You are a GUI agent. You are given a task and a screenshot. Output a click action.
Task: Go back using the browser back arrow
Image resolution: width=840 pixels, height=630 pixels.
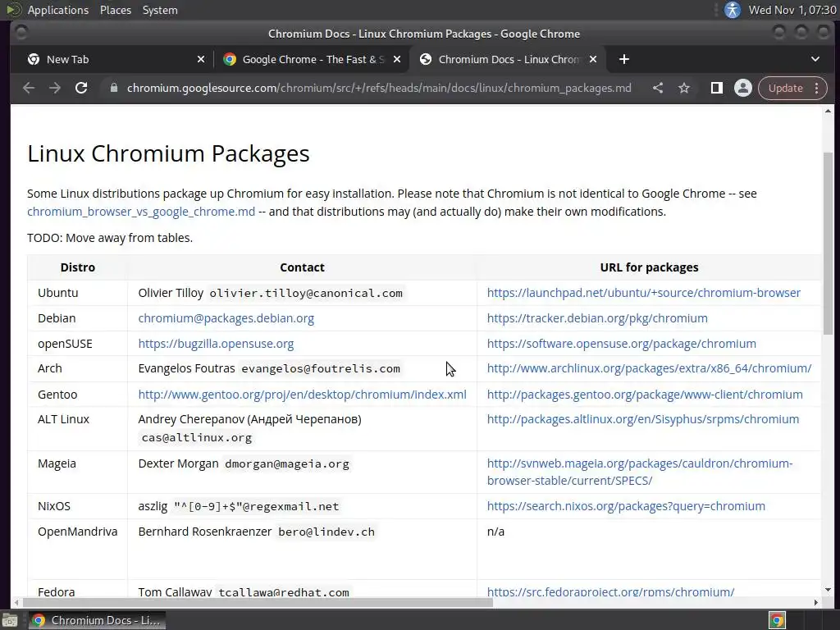click(x=29, y=88)
